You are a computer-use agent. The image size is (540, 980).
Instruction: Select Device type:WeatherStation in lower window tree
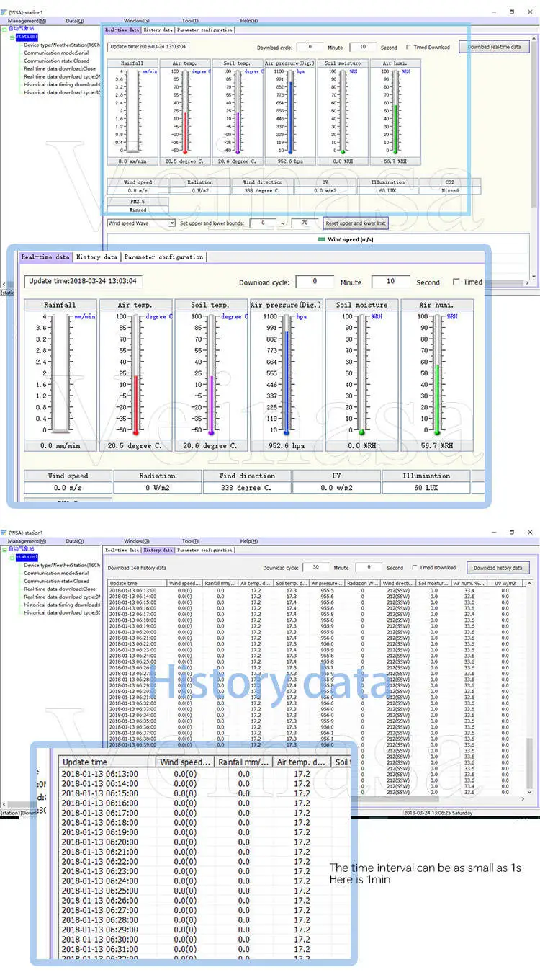(62, 565)
